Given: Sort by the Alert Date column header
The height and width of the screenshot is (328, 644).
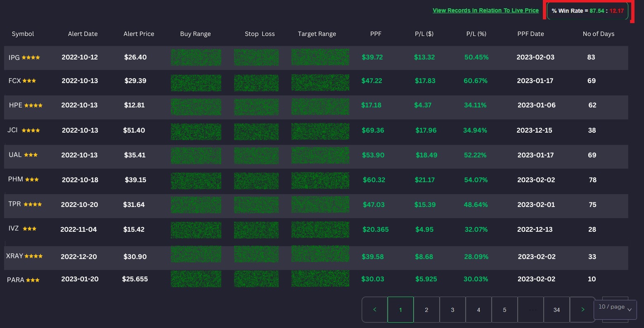Looking at the screenshot, I should 83,34.
